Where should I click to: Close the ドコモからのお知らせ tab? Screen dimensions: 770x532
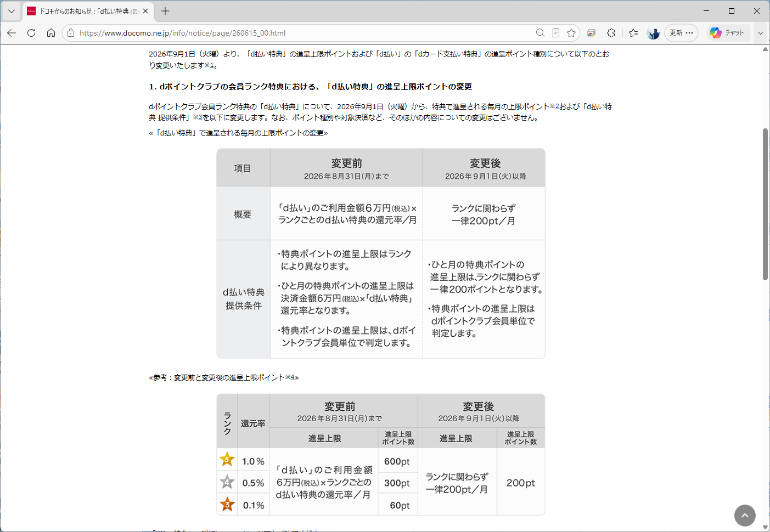pyautogui.click(x=145, y=11)
